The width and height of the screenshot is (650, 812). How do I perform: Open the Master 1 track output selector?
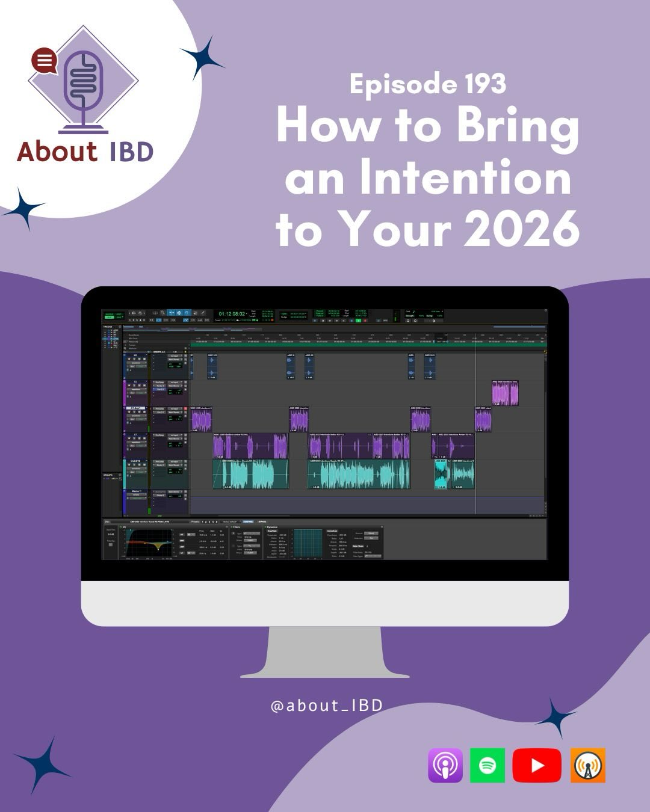[175, 492]
